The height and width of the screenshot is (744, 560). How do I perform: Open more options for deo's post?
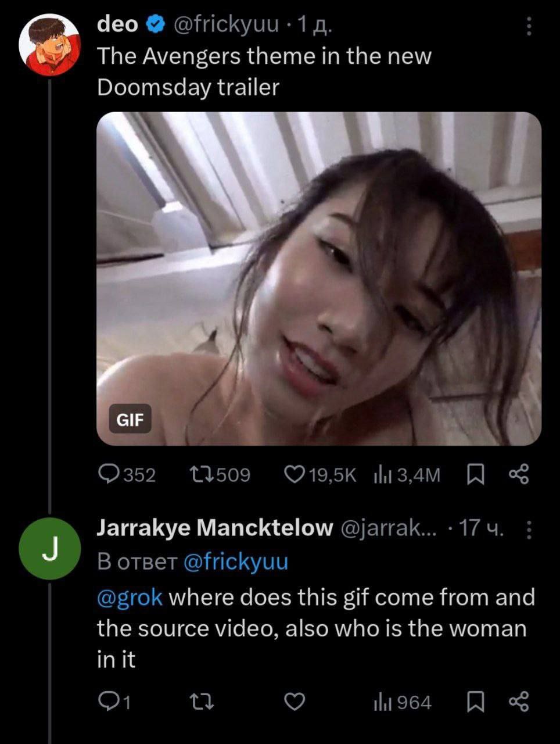[x=528, y=26]
